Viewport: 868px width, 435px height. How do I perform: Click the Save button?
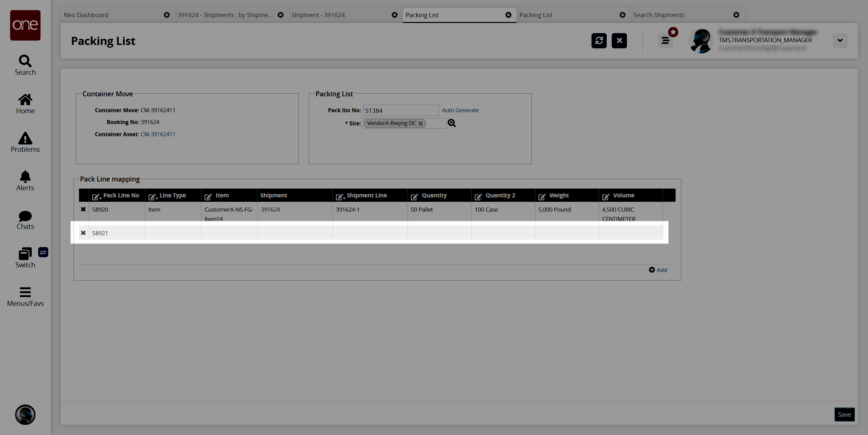[x=844, y=414]
